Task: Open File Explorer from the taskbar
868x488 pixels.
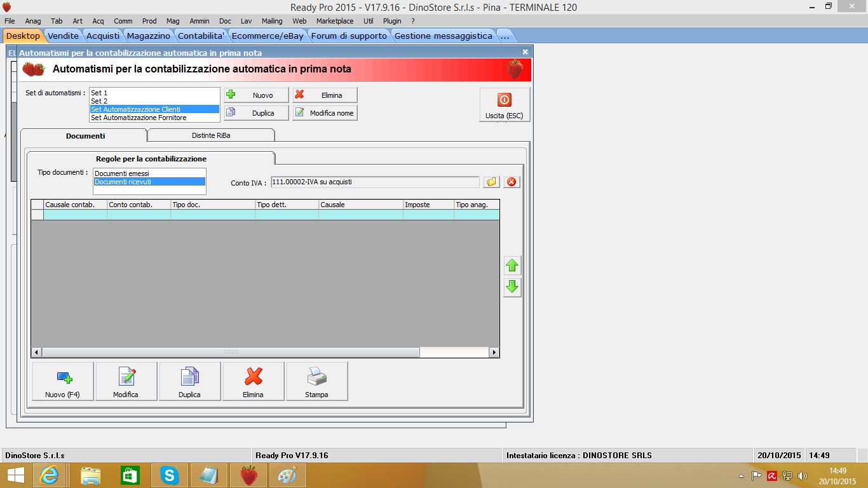Action: tap(91, 475)
